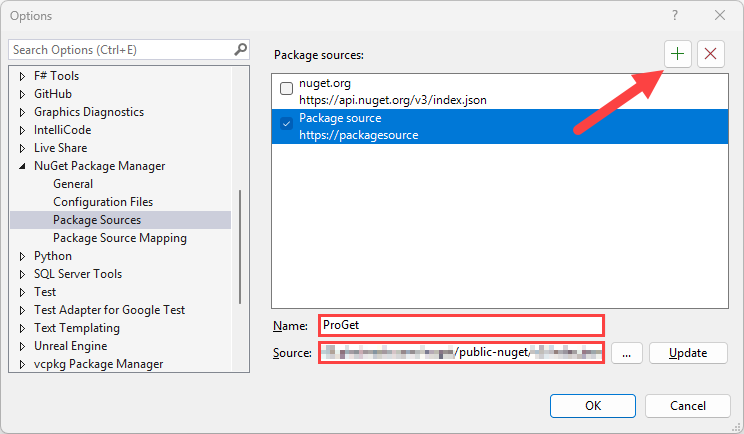Viewport: 744px width, 434px height.
Task: Select the nuget.org source row
Action: pyautogui.click(x=500, y=92)
